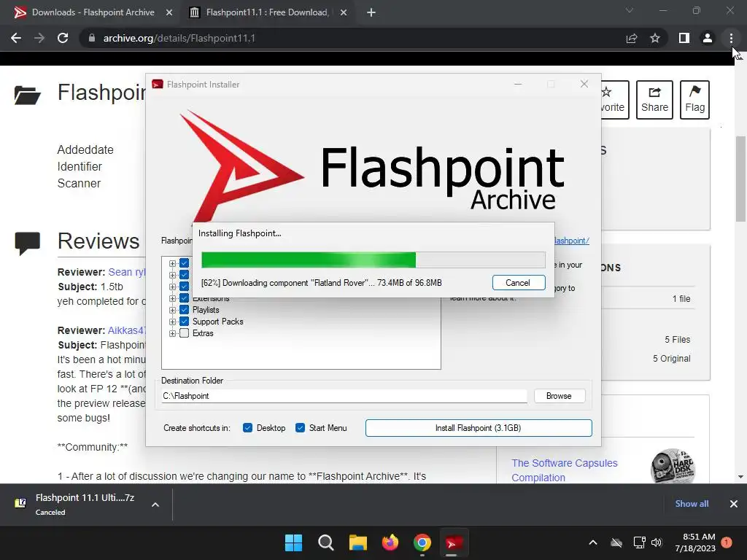Click the Reviews speech bubble icon

click(x=27, y=243)
